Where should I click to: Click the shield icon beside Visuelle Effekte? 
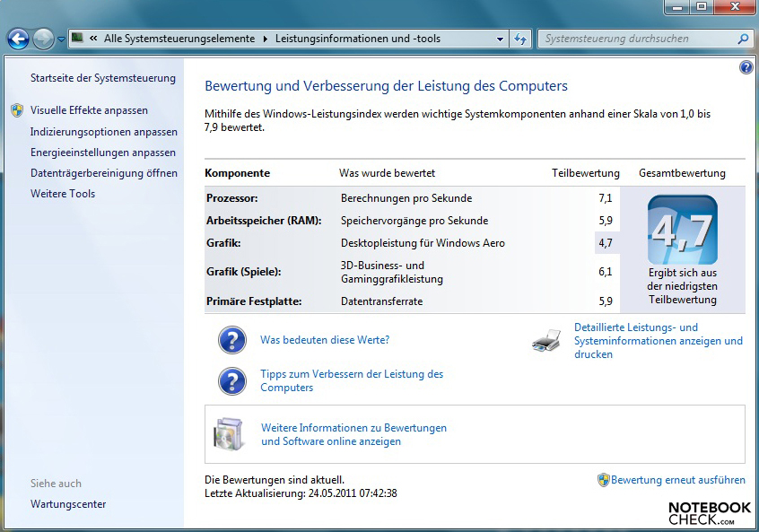point(17,110)
